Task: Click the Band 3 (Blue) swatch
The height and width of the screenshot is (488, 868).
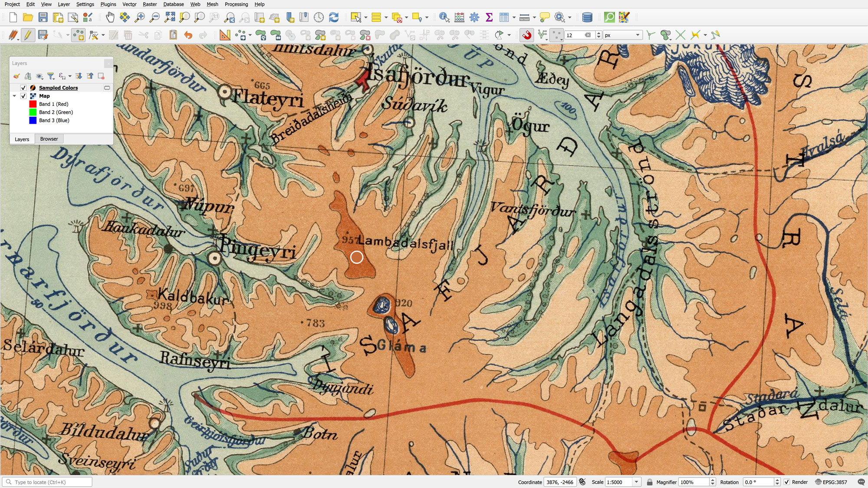Action: pyautogui.click(x=33, y=121)
